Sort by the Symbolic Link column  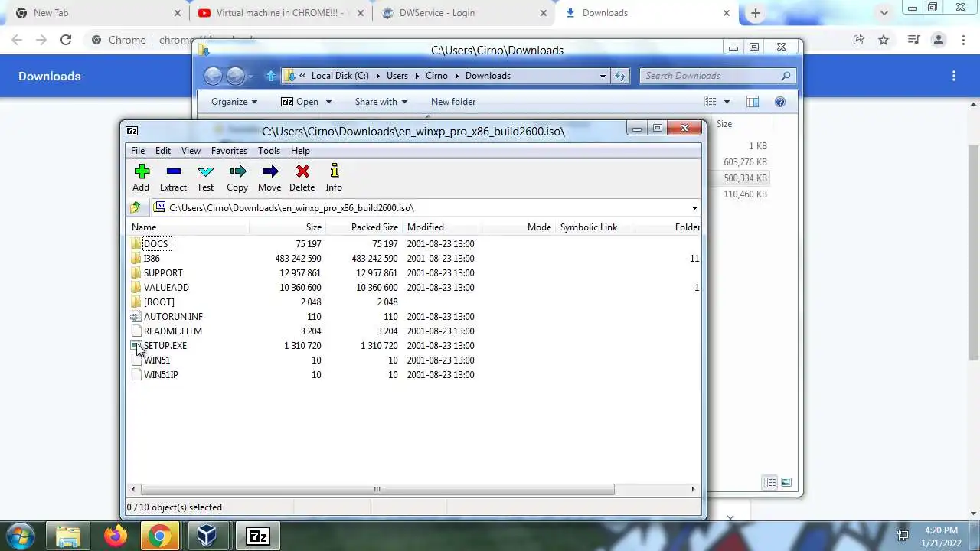point(593,227)
